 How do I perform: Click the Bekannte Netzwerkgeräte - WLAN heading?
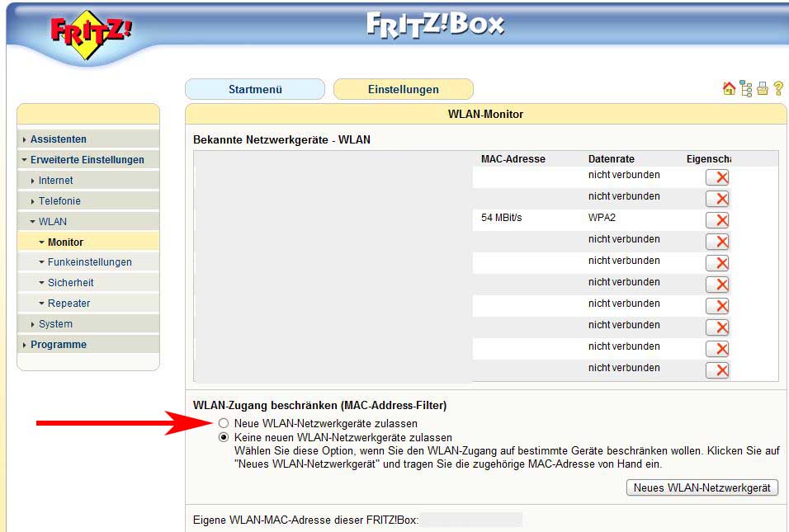281,139
